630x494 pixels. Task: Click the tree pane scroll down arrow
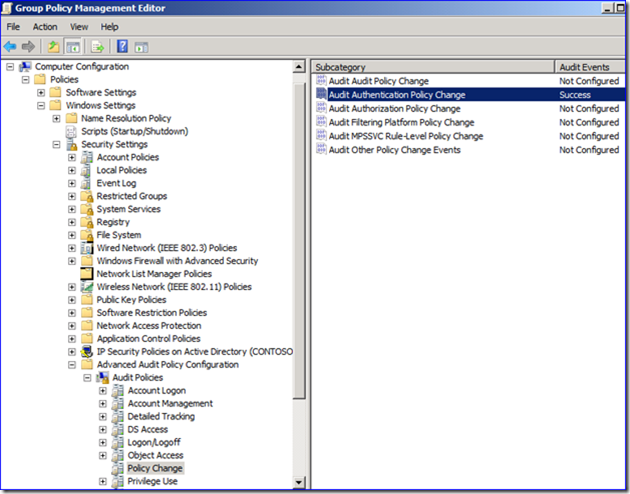pos(299,482)
